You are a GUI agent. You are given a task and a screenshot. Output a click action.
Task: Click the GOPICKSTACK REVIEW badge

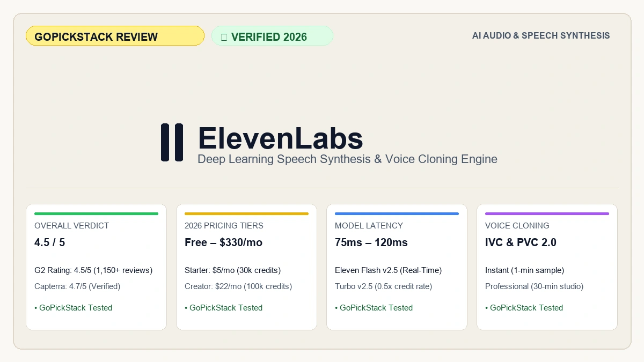coord(115,36)
